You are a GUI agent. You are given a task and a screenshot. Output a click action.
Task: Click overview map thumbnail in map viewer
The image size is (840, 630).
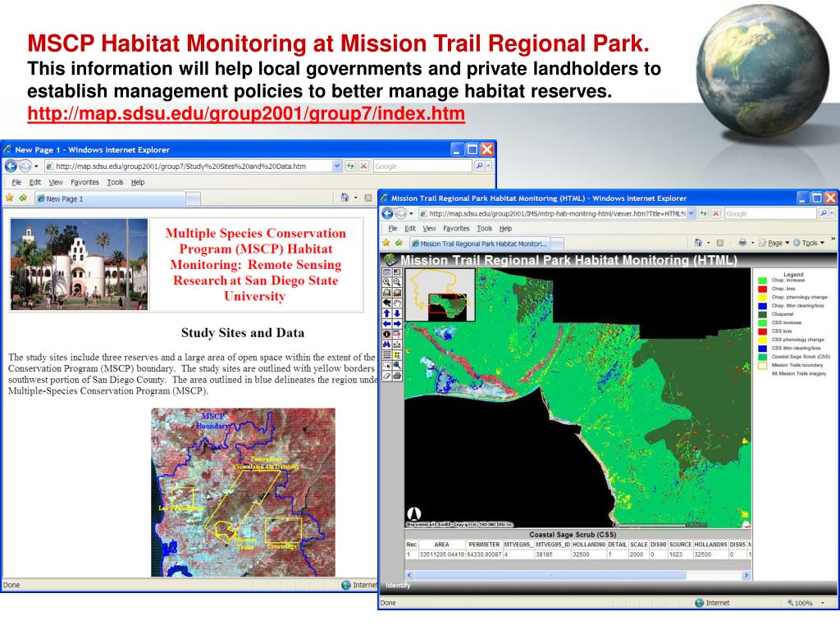pyautogui.click(x=440, y=294)
